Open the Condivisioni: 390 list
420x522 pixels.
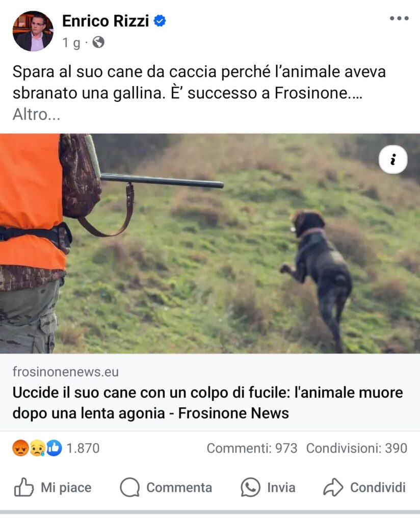[x=356, y=448]
